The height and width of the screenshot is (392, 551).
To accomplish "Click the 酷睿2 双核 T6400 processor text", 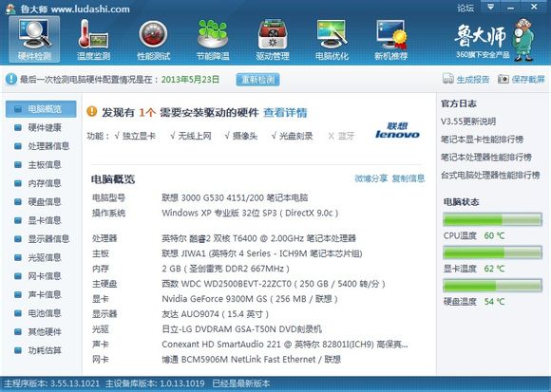I will coord(258,238).
